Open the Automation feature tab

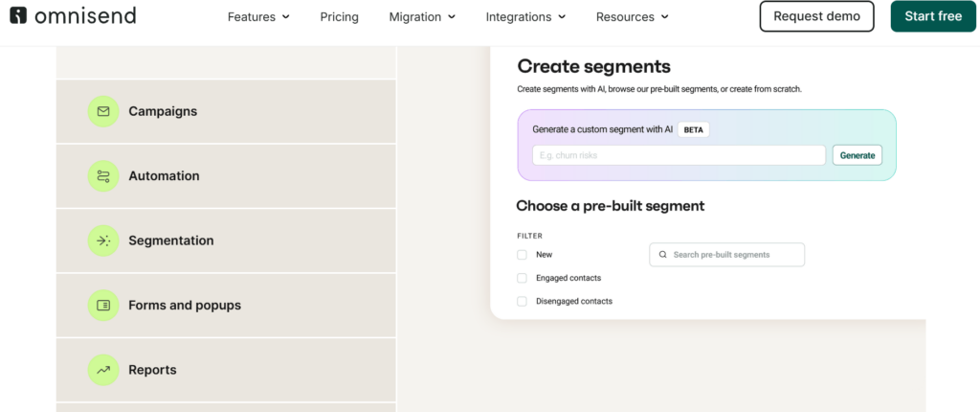[226, 176]
